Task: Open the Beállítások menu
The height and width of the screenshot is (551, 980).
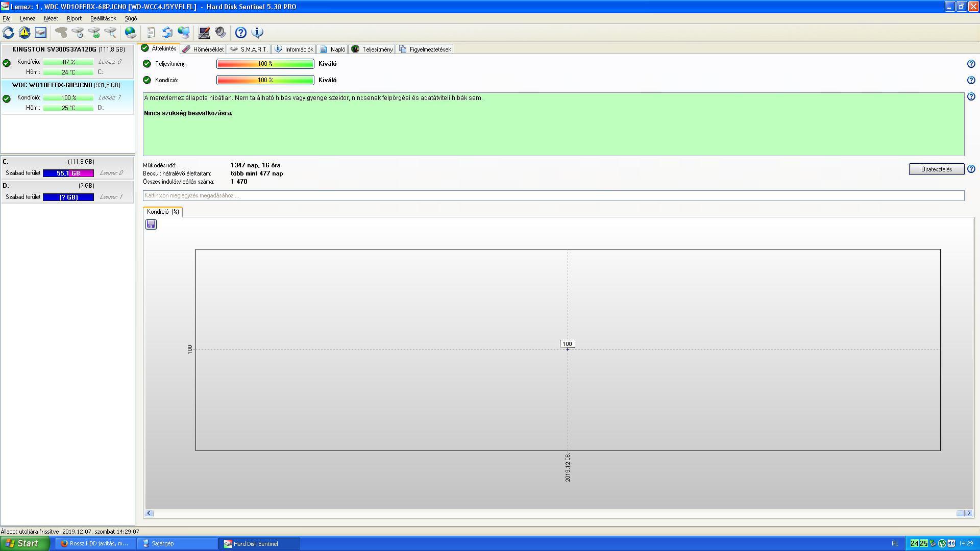Action: (x=103, y=18)
